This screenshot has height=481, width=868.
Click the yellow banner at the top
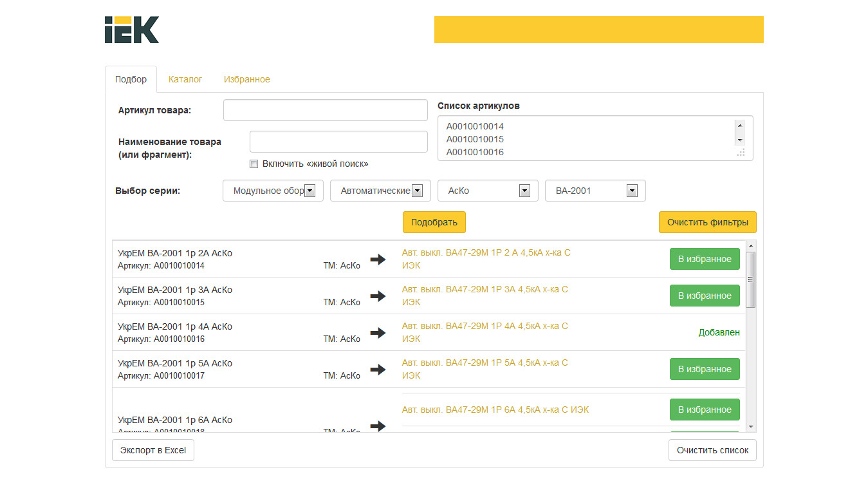599,30
